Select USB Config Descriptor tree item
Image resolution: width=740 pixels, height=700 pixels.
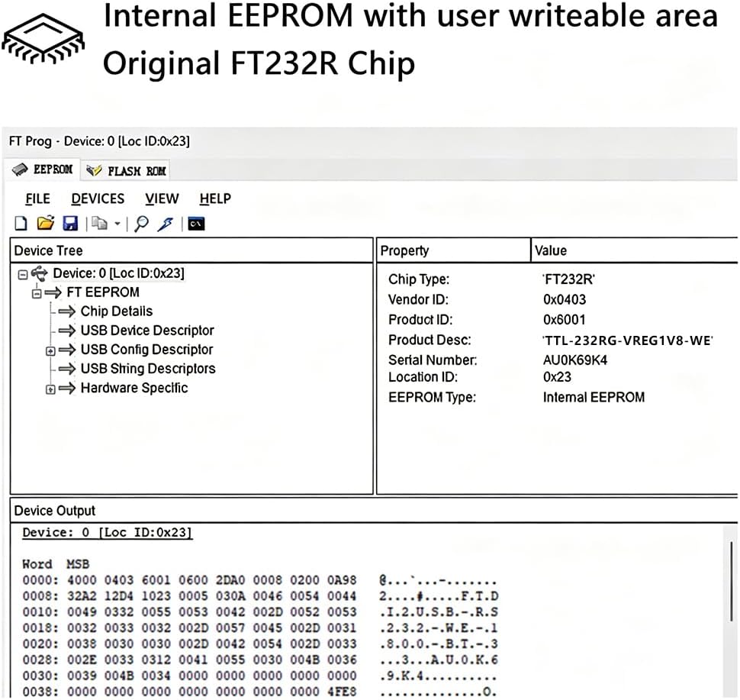click(x=146, y=350)
